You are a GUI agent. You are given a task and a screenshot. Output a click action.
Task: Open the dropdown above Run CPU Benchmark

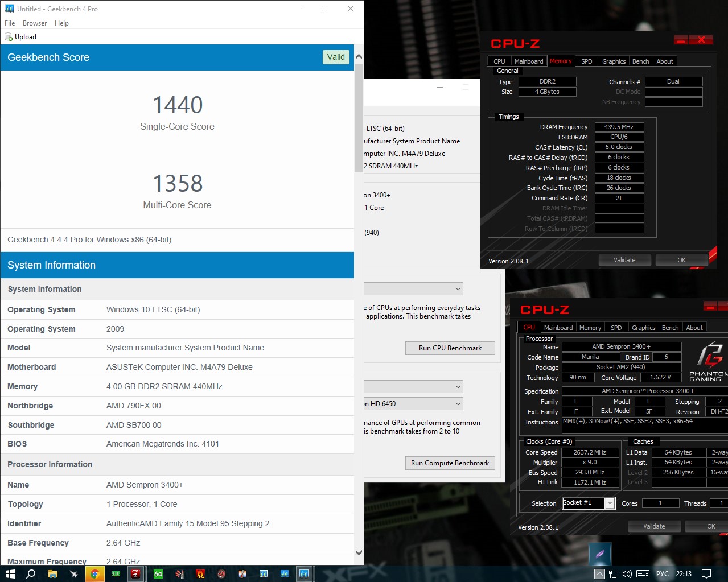[x=414, y=289]
